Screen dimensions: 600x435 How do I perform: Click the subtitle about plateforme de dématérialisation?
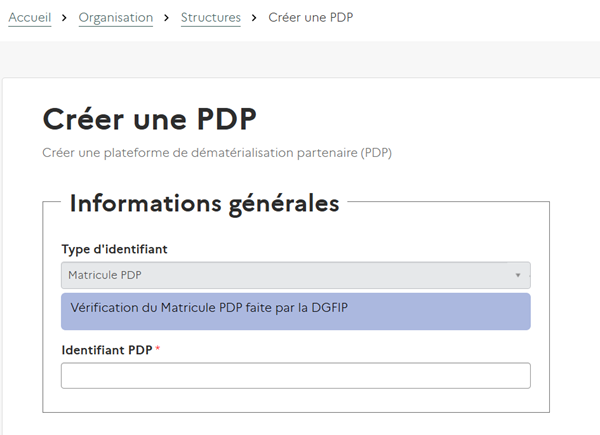[217, 153]
